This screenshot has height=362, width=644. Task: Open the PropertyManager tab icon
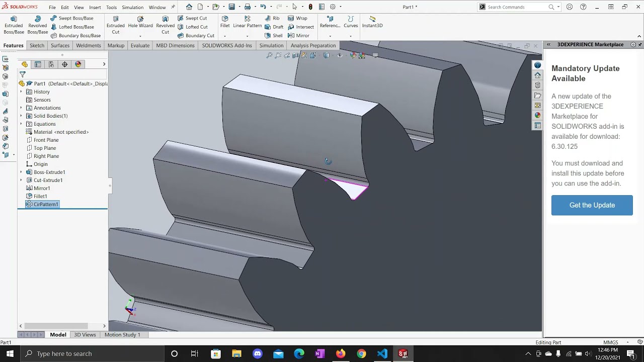pos(38,64)
